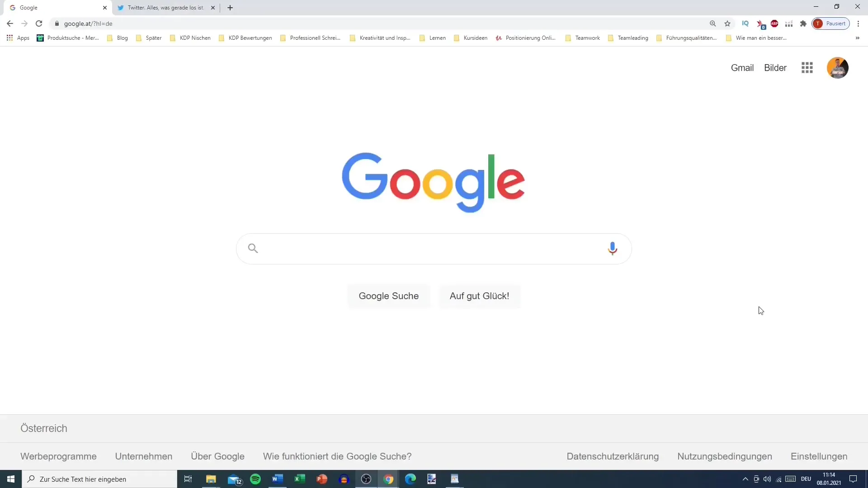Open Gmail link in top right
Viewport: 868px width, 488px height.
[742, 67]
